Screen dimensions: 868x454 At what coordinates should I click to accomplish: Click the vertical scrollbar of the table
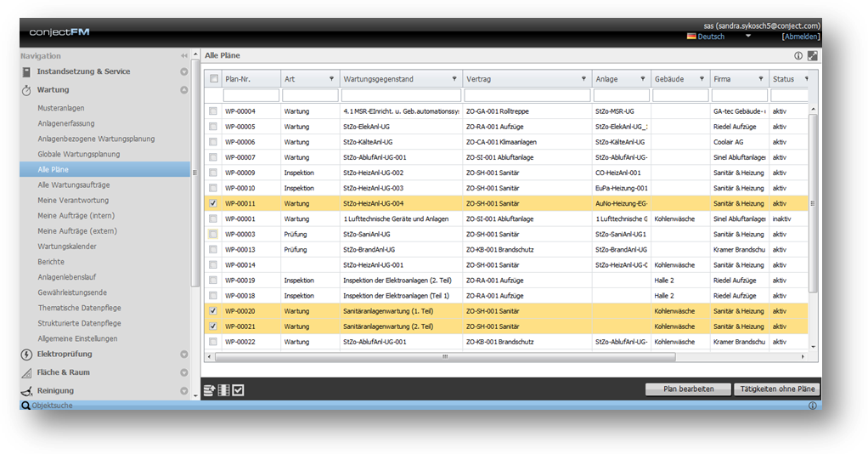click(x=813, y=203)
